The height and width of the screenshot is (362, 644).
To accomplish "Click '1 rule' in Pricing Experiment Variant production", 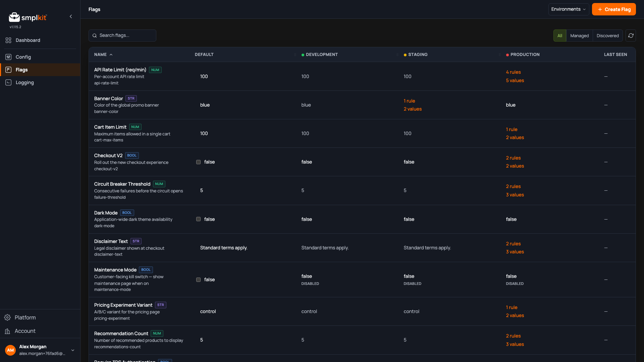I will pyautogui.click(x=512, y=307).
